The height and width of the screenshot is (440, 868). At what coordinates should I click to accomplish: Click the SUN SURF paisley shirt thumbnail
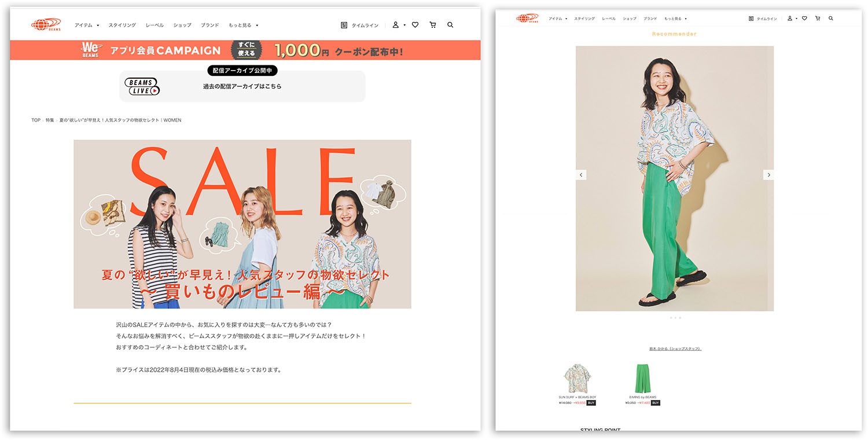pos(577,379)
